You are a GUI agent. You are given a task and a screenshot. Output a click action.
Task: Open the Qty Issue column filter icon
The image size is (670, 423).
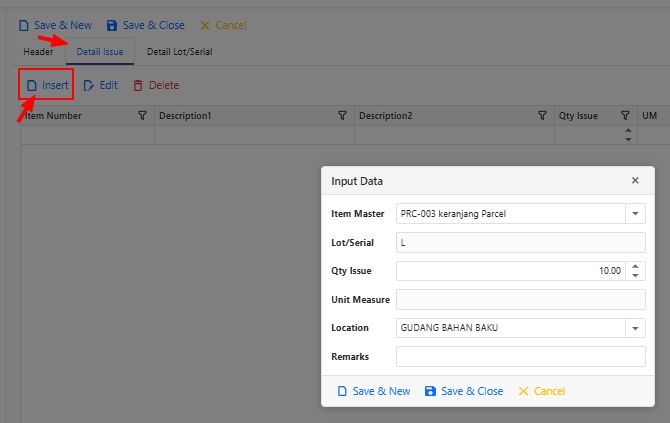[x=625, y=115]
